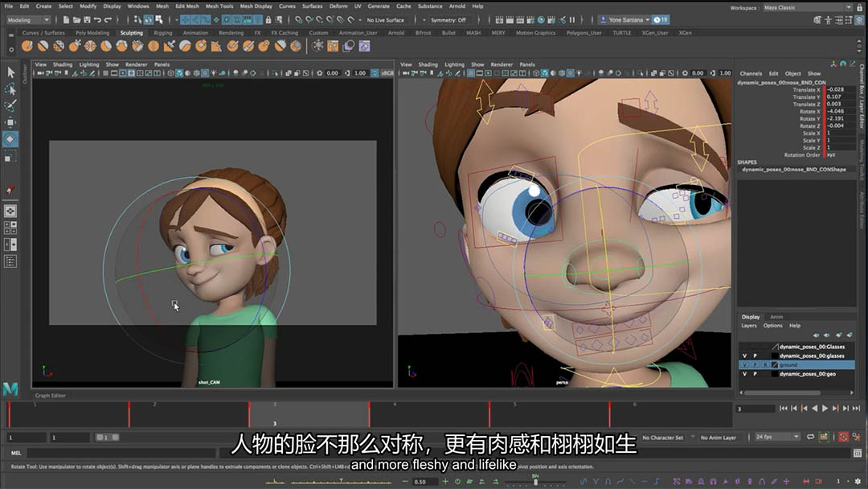
Task: Open the 24 fps frame rate dropdown
Action: (x=777, y=437)
